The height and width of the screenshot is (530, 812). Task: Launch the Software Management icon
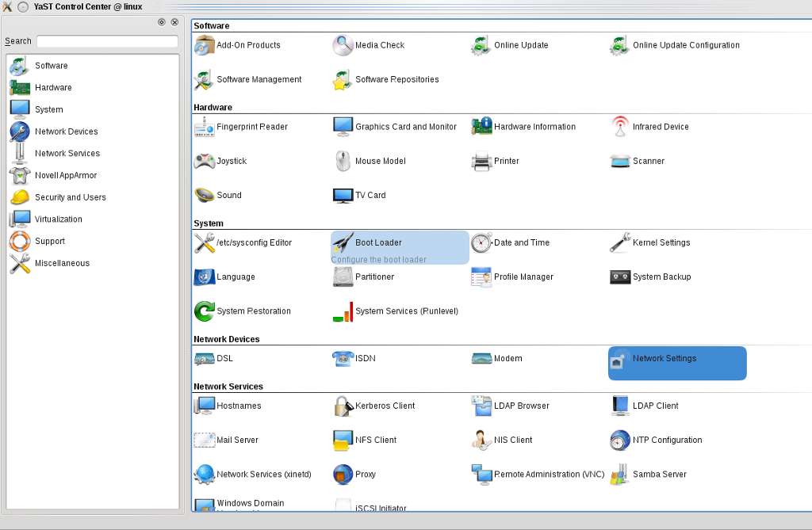(205, 80)
